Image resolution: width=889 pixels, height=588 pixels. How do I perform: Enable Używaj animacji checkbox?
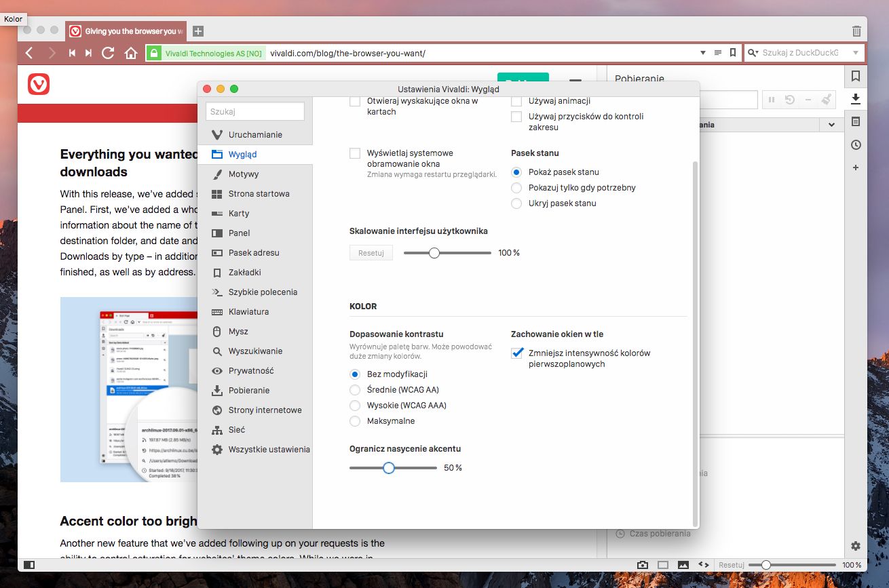[x=516, y=101]
